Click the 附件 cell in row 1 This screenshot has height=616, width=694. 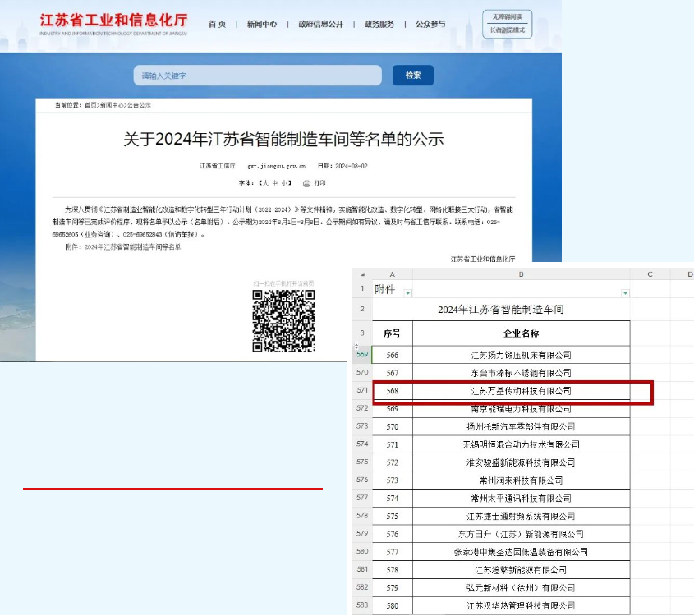coord(392,289)
